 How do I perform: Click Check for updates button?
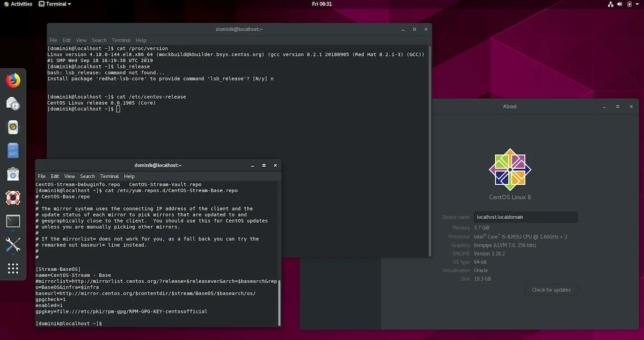tap(551, 290)
